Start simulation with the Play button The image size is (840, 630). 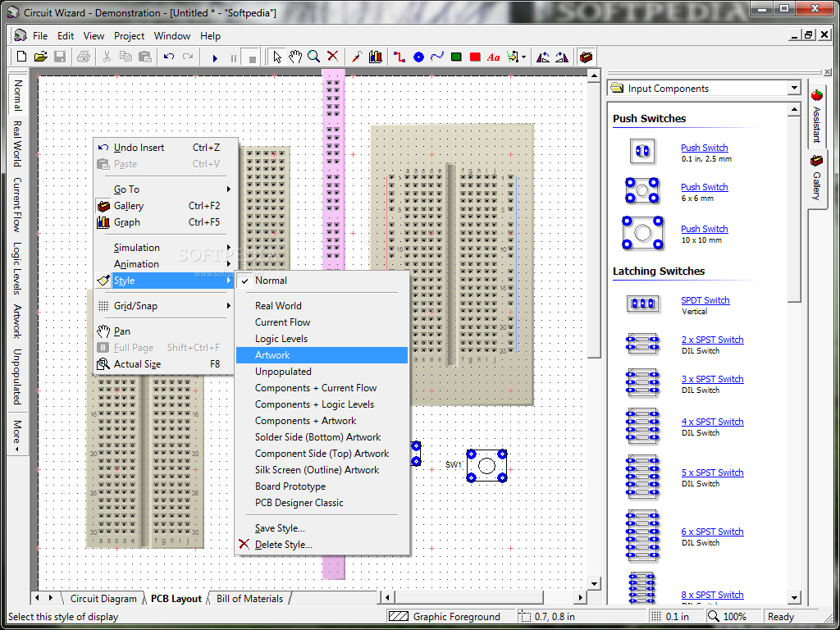pyautogui.click(x=215, y=57)
